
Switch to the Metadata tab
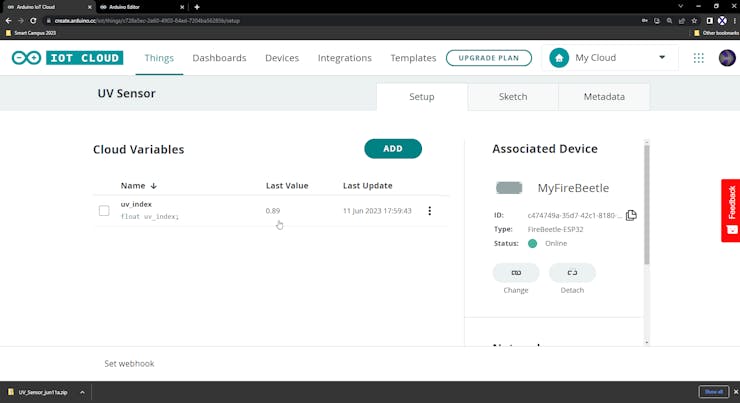tap(604, 97)
